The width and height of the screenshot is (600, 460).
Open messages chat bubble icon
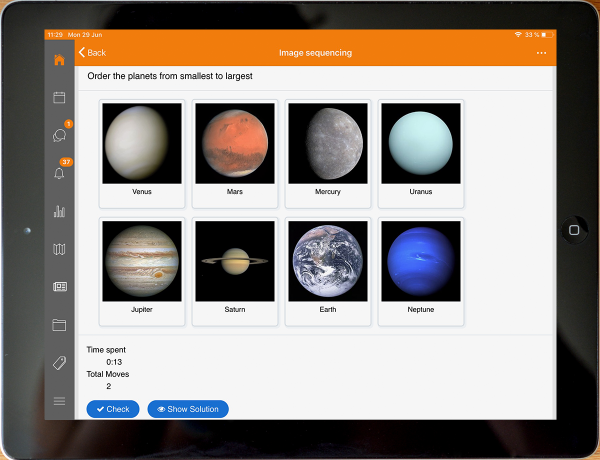(59, 136)
